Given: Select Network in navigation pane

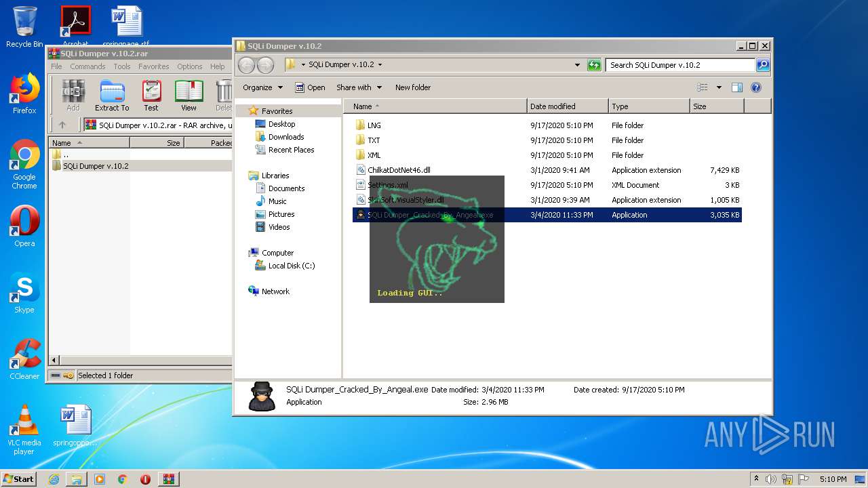Looking at the screenshot, I should (x=275, y=291).
